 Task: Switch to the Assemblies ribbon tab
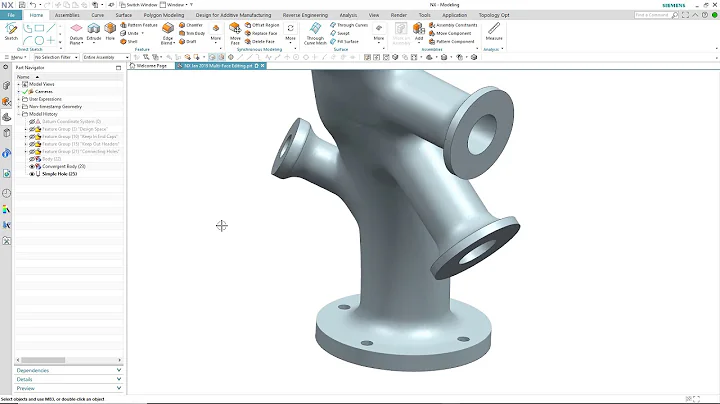[x=67, y=15]
